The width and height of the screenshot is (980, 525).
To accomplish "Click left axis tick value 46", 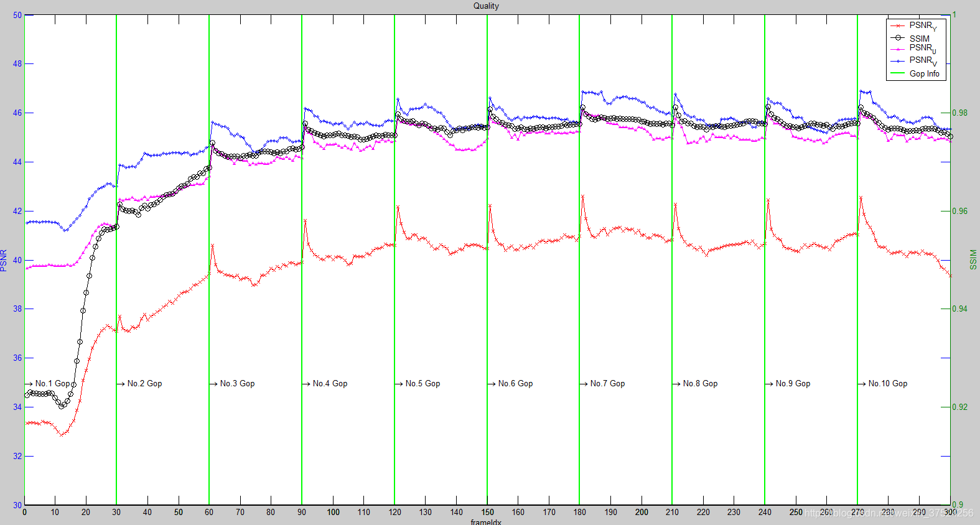I will coord(17,113).
